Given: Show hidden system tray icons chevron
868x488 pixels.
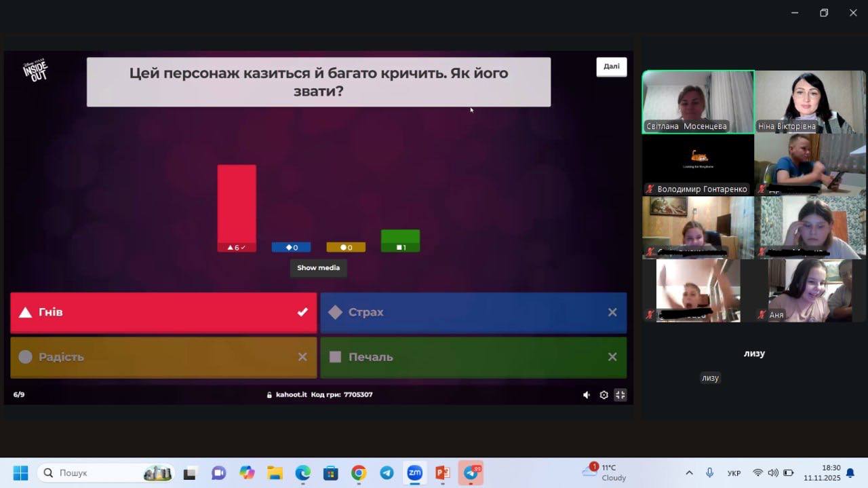Looking at the screenshot, I should tap(689, 473).
